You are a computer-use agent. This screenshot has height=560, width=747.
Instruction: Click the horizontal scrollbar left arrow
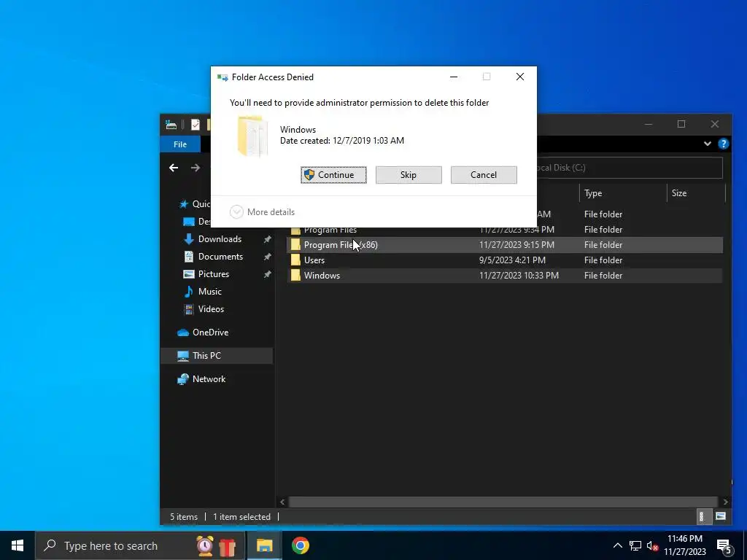point(282,502)
